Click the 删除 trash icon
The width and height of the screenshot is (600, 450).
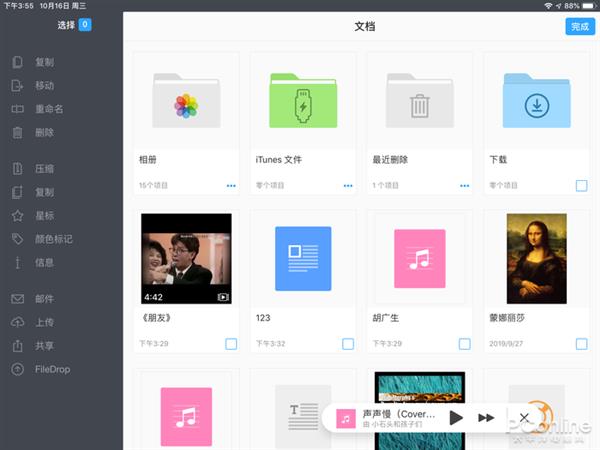(17, 132)
